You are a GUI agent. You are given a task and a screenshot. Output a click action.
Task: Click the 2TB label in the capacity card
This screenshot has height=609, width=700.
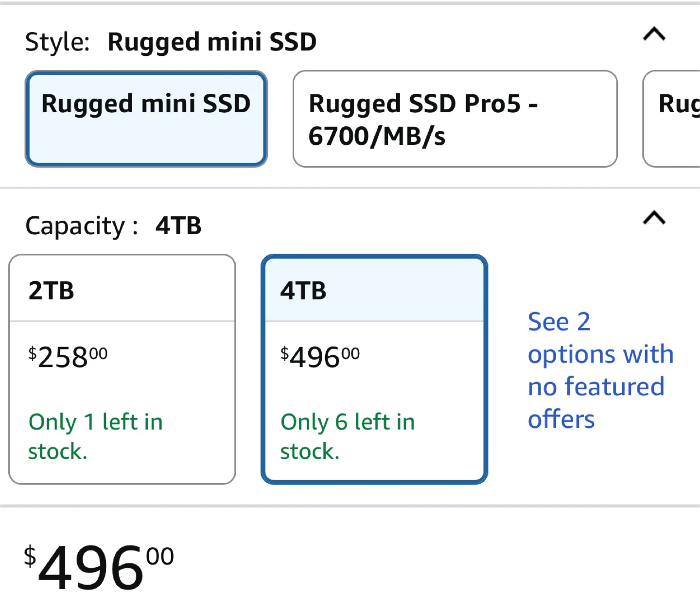click(51, 291)
